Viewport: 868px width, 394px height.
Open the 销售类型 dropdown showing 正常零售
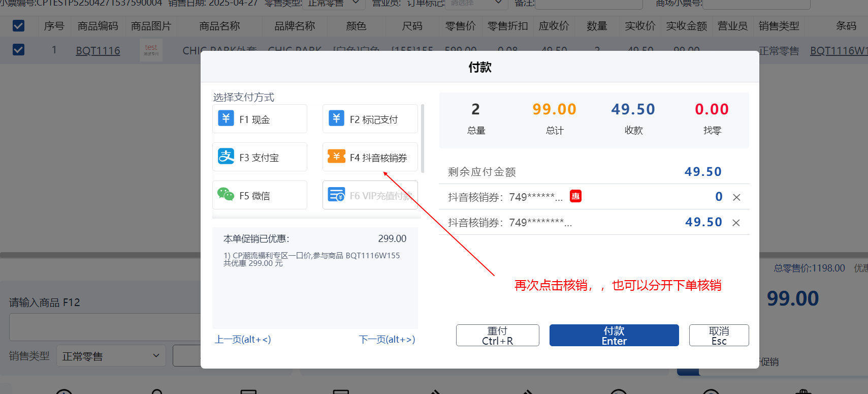(111, 356)
